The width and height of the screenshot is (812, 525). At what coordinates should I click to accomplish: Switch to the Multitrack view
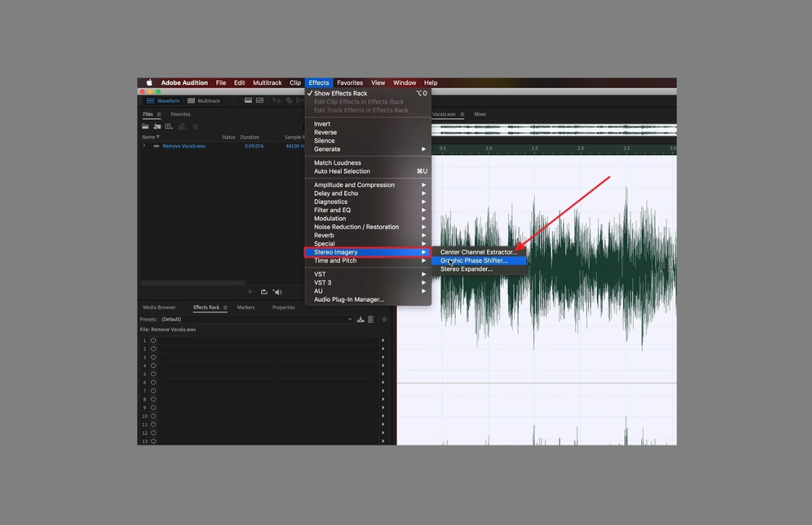tap(204, 101)
